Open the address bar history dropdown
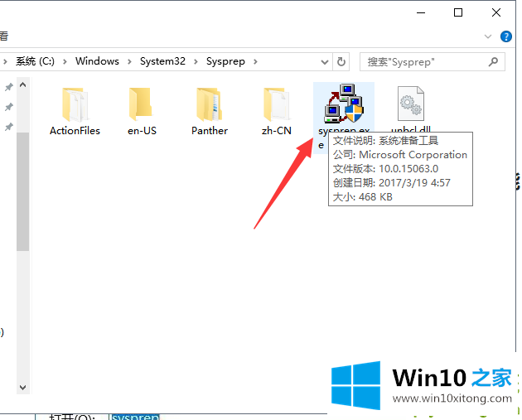 (325, 62)
